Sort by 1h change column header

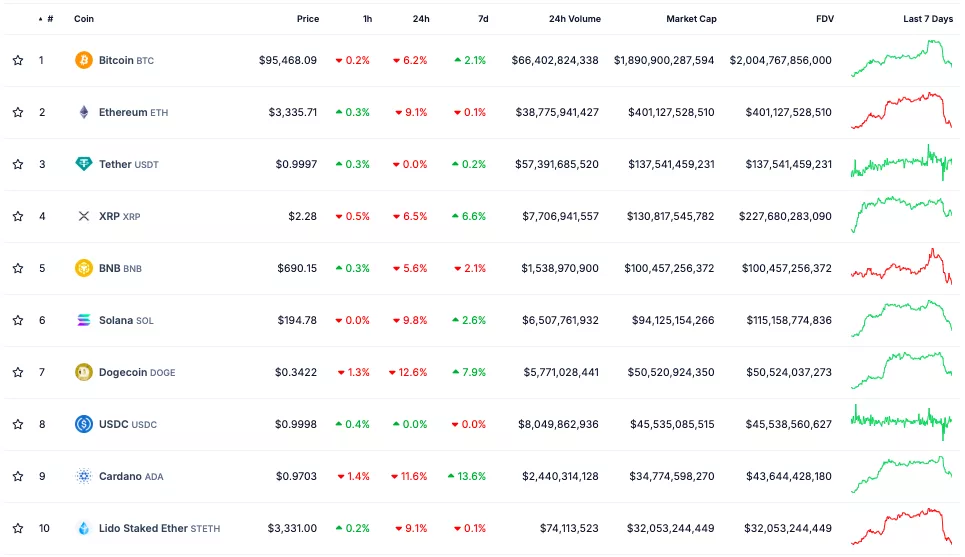pyautogui.click(x=367, y=19)
